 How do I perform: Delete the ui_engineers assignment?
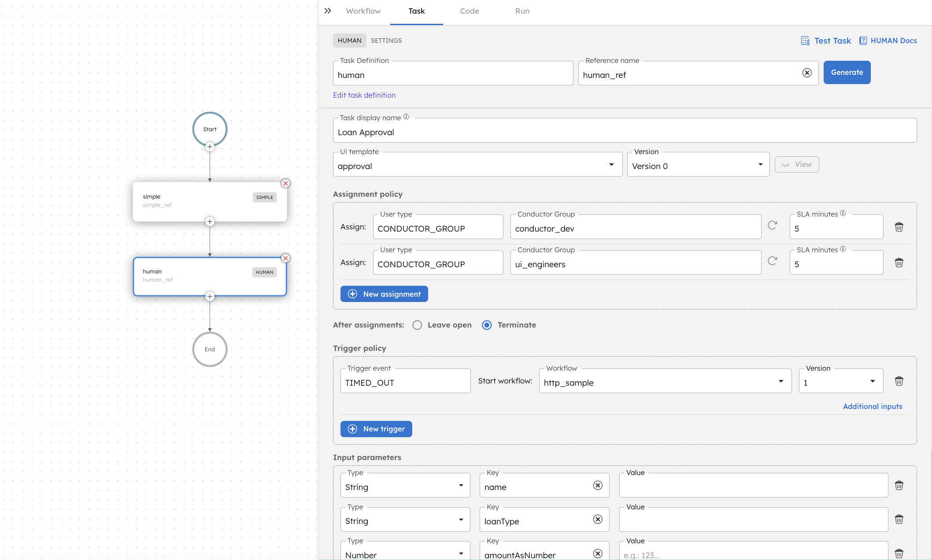899,263
